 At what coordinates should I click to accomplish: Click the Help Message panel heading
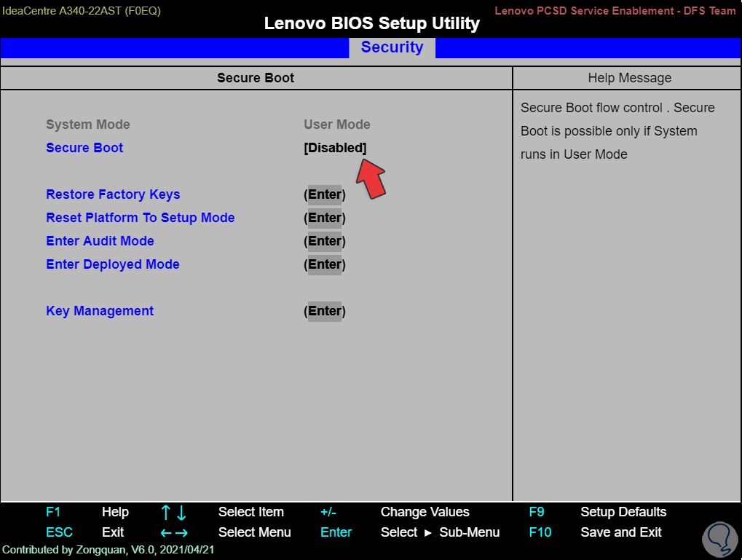pyautogui.click(x=629, y=78)
